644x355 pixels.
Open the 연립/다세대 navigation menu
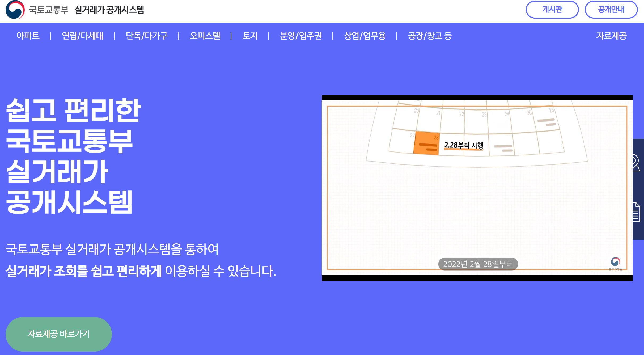pos(82,36)
